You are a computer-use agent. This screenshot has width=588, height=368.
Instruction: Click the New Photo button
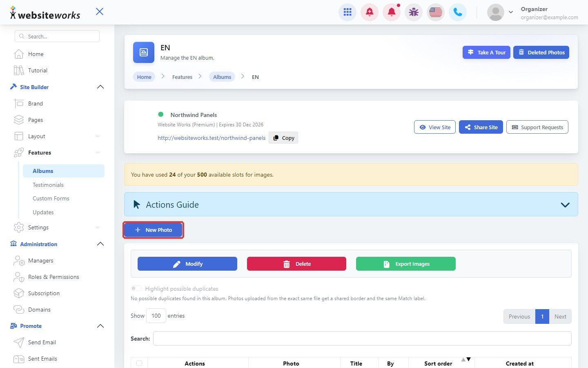coord(153,230)
